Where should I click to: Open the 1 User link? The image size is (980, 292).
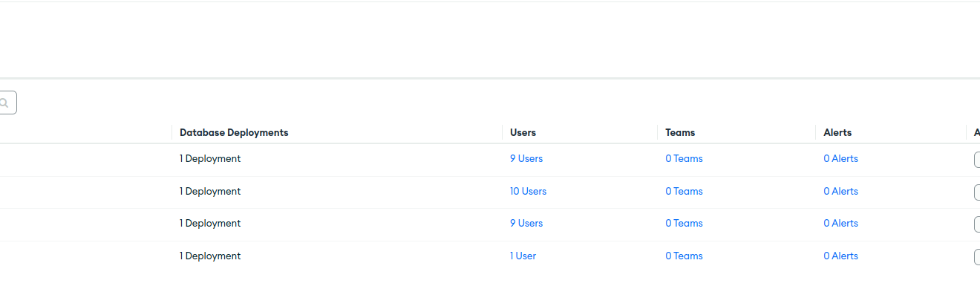click(523, 256)
